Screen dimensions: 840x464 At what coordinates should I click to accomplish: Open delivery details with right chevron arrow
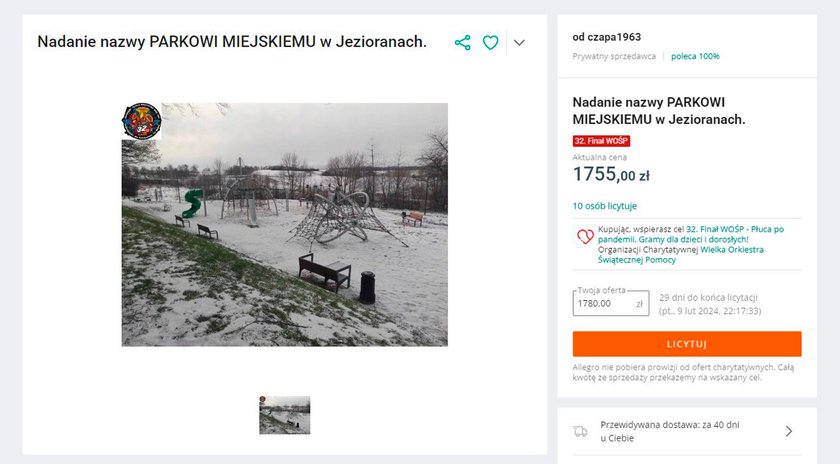point(789,431)
